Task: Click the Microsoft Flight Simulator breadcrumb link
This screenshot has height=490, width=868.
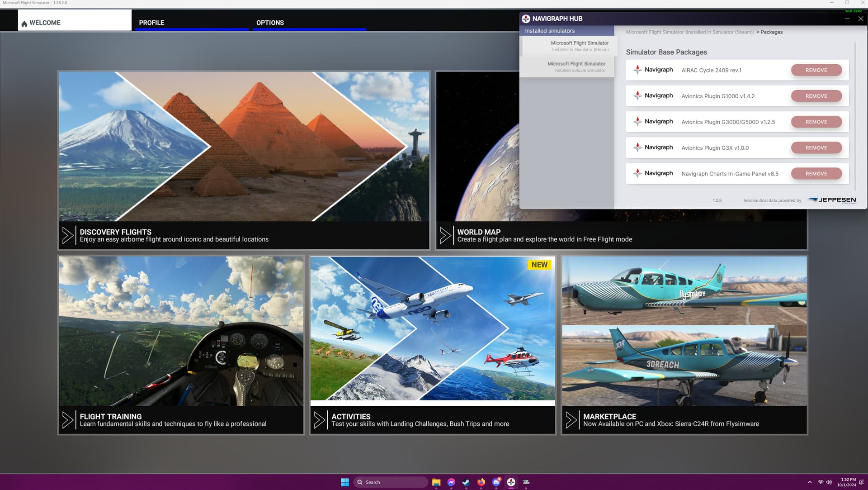Action: tap(690, 32)
